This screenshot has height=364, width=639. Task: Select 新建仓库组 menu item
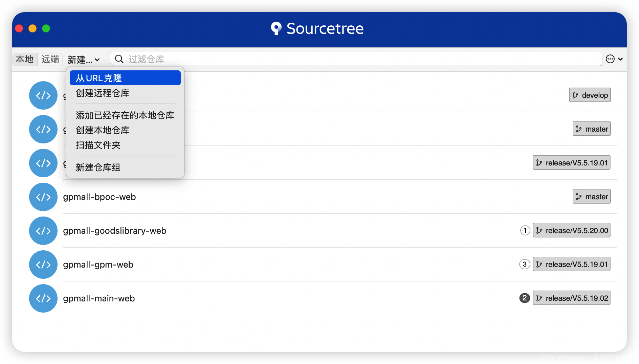click(x=125, y=167)
